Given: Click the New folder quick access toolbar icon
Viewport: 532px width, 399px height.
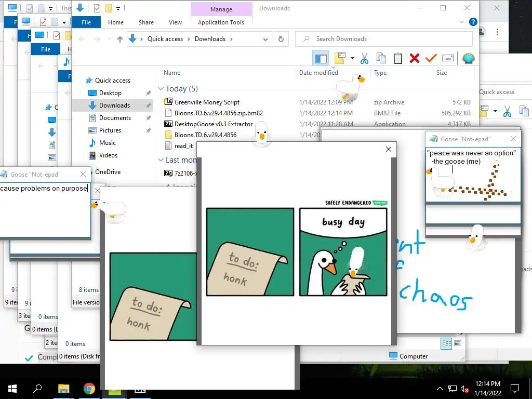Looking at the screenshot, I should 109,8.
